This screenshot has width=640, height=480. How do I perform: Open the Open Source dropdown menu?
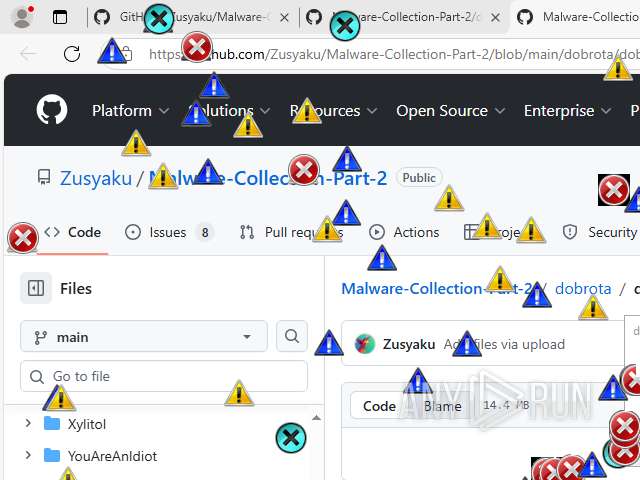point(451,111)
